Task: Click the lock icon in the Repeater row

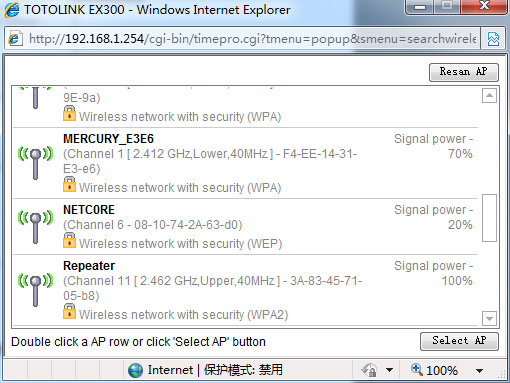Action: click(69, 312)
